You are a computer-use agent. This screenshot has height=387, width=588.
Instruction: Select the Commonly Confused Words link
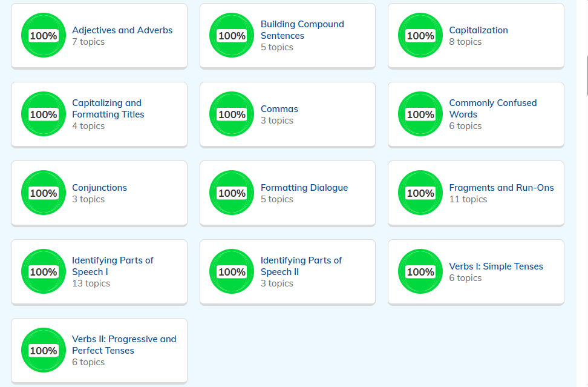pyautogui.click(x=492, y=108)
